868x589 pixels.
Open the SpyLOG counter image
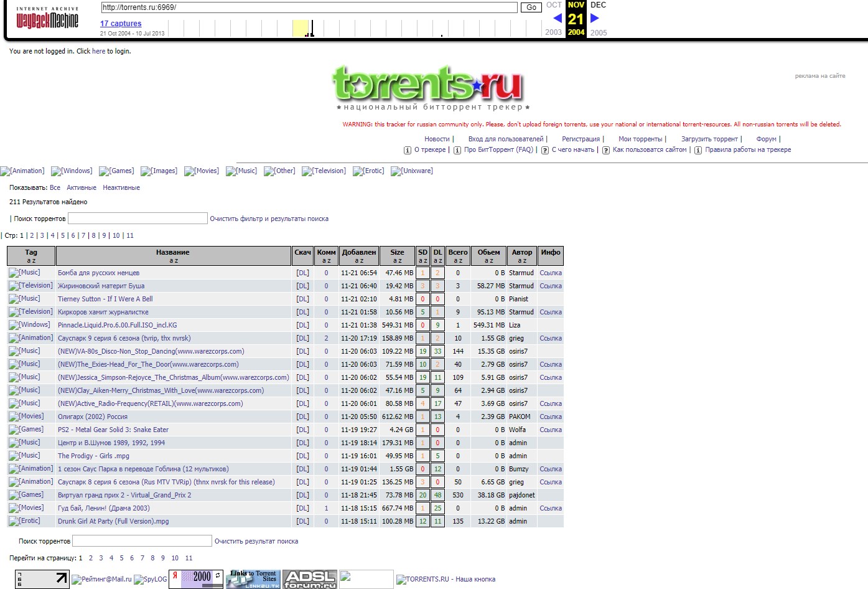(151, 580)
